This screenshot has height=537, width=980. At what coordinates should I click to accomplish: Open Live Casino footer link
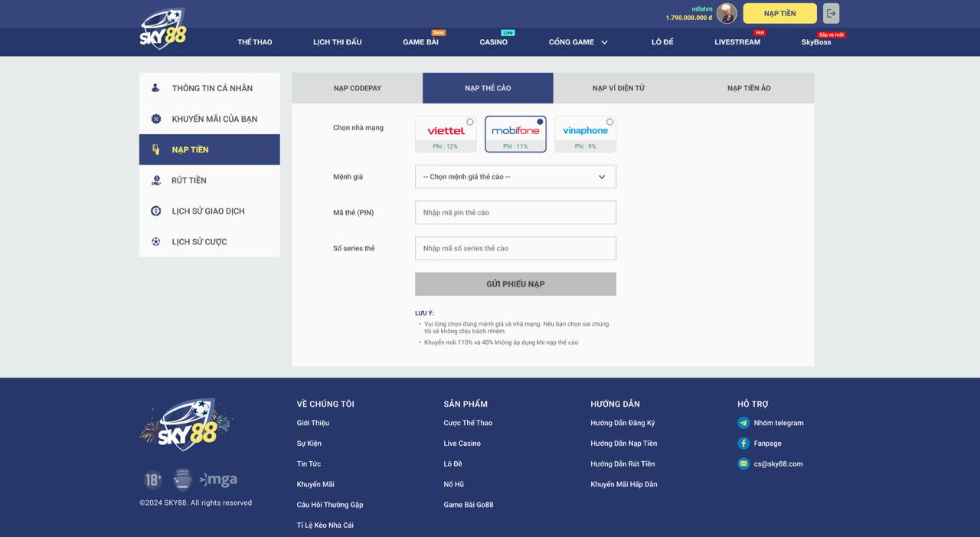tap(462, 443)
